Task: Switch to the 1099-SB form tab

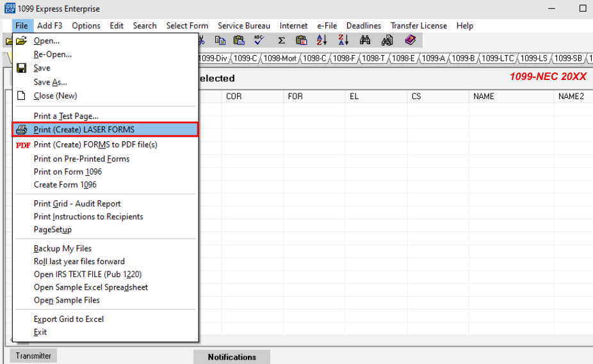Action: 568,58
